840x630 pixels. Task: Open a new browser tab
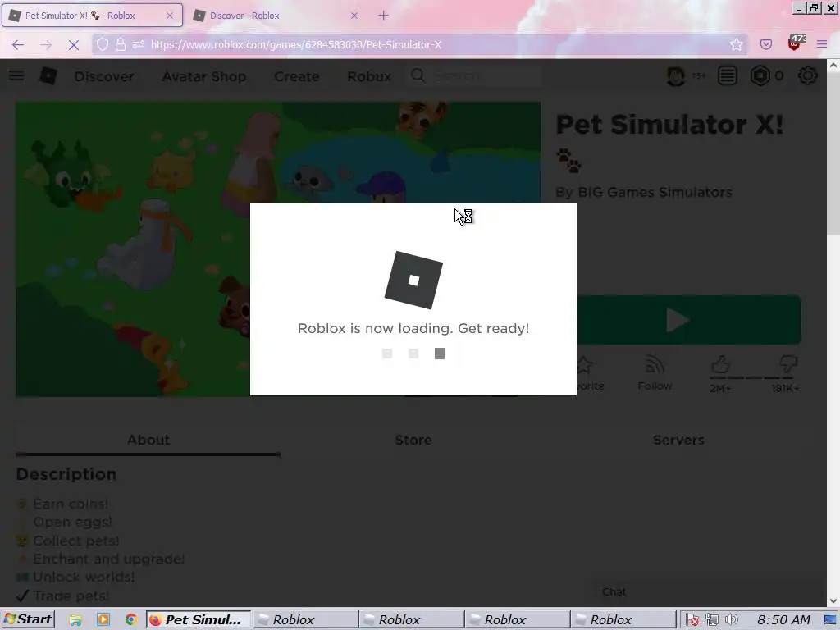tap(383, 16)
